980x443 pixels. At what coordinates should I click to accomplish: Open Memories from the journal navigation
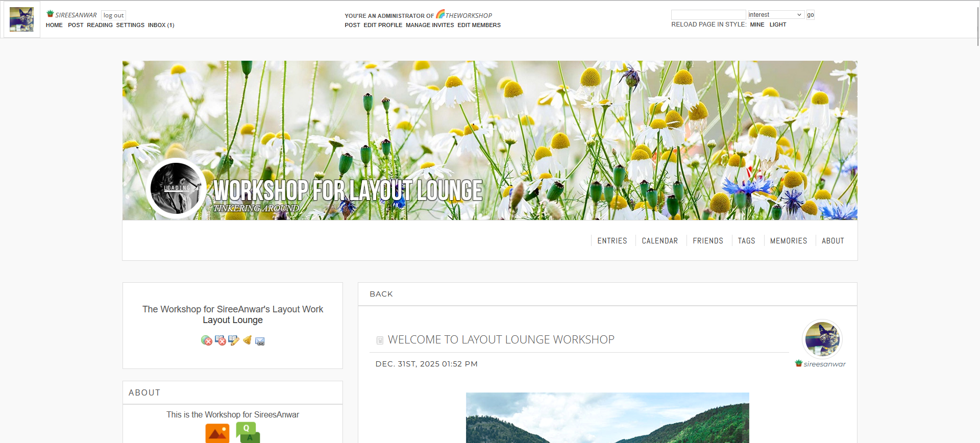788,241
